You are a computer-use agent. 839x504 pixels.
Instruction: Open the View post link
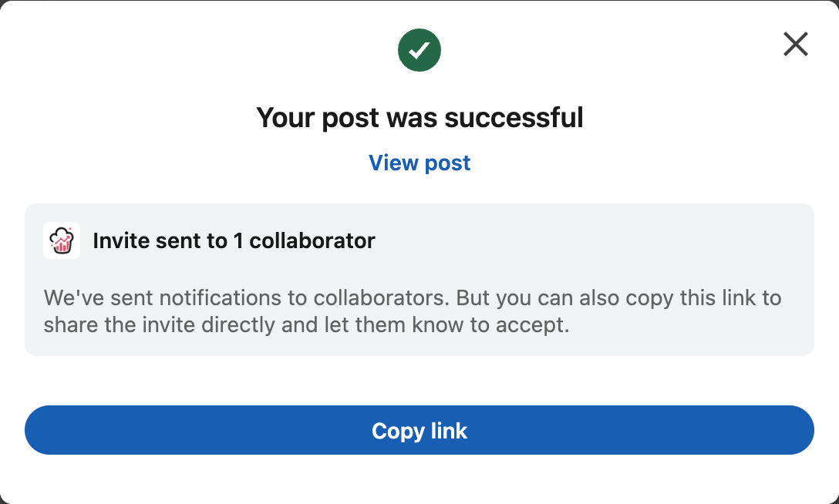tap(419, 163)
